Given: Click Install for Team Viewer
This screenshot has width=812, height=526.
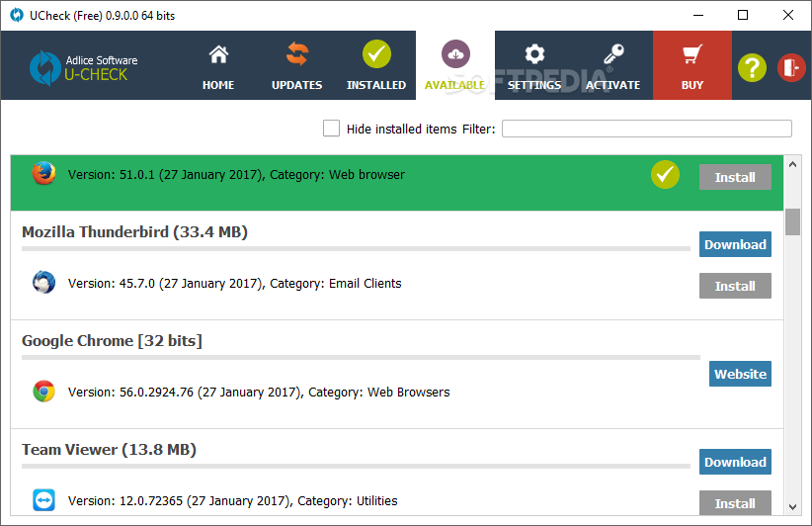Looking at the screenshot, I should point(735,502).
